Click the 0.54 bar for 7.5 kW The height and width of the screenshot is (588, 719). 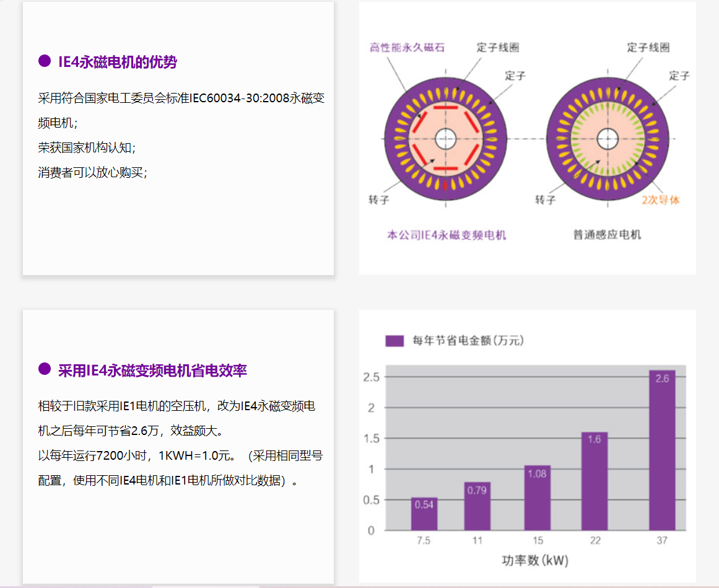pos(424,514)
